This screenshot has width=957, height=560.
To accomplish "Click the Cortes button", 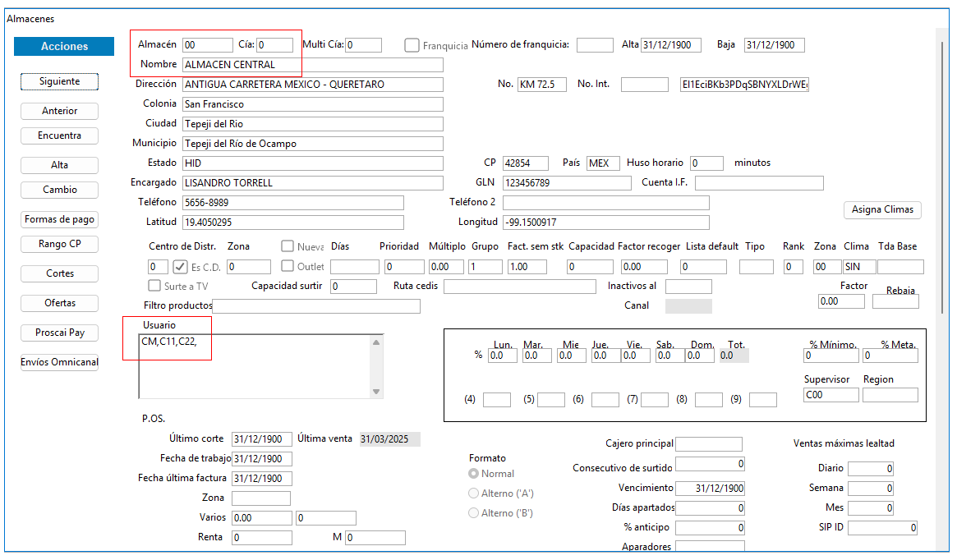I will click(59, 274).
